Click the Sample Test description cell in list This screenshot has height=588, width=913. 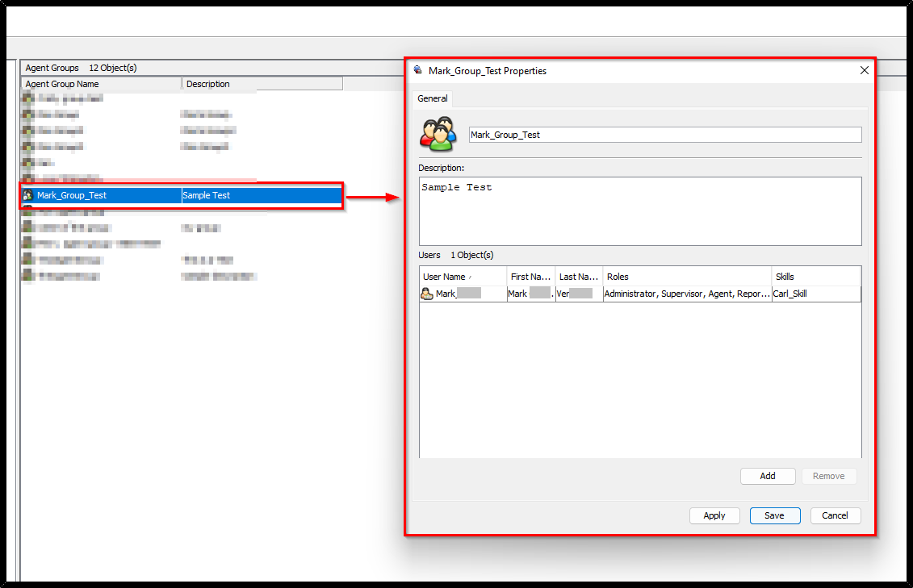pyautogui.click(x=262, y=195)
